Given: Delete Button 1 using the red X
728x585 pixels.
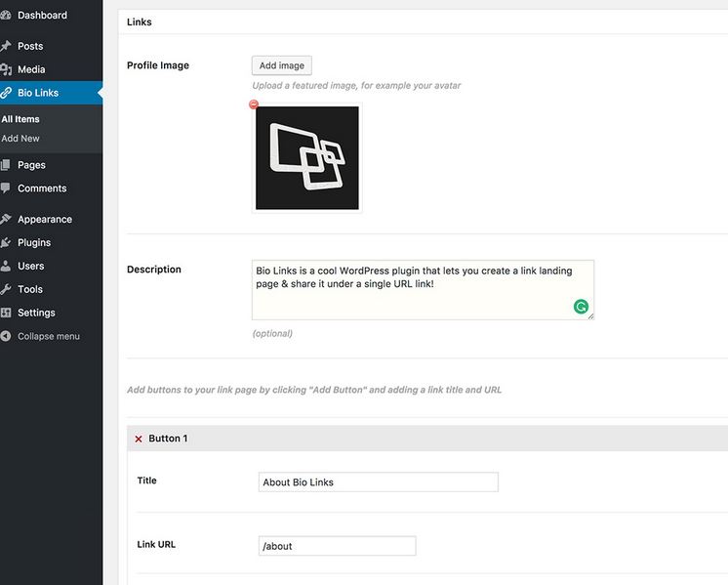Looking at the screenshot, I should (x=139, y=439).
